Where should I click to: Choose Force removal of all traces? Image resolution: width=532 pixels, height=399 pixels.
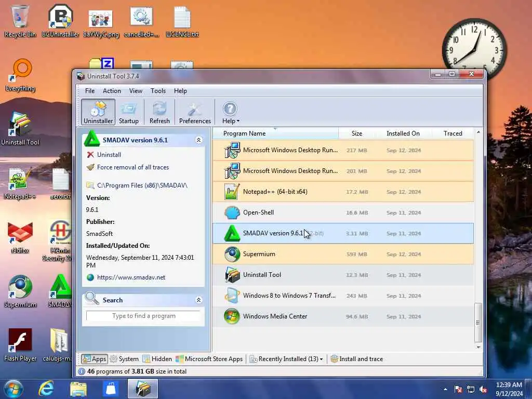(x=132, y=167)
